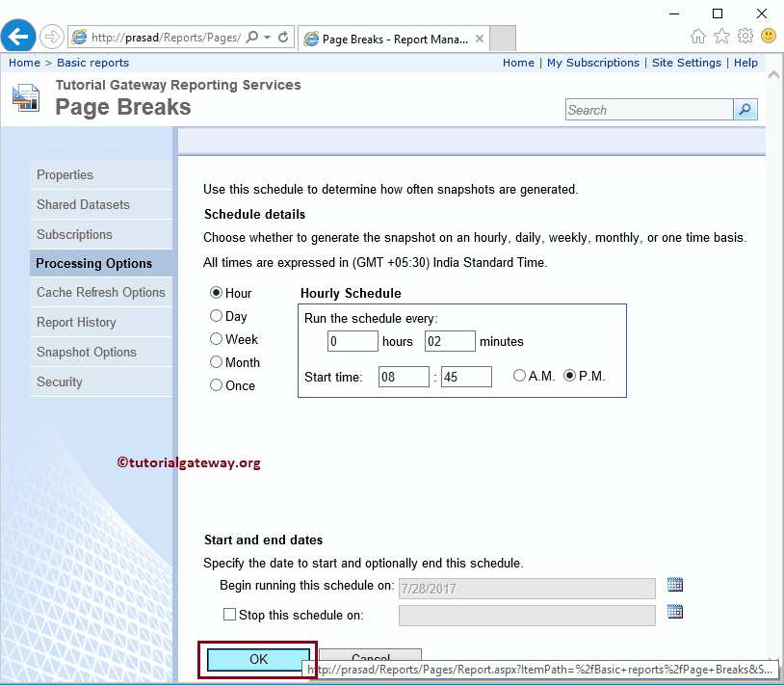The width and height of the screenshot is (784, 685).
Task: Select the Month schedule radio button
Action: (216, 361)
